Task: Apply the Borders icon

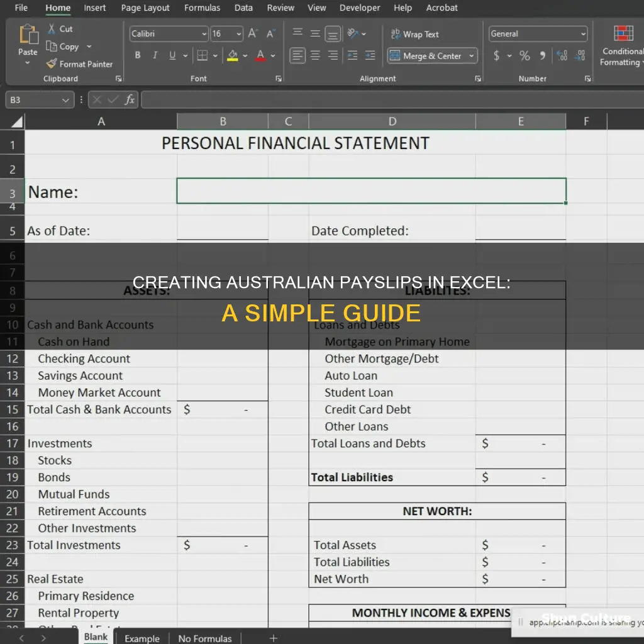Action: [x=202, y=55]
